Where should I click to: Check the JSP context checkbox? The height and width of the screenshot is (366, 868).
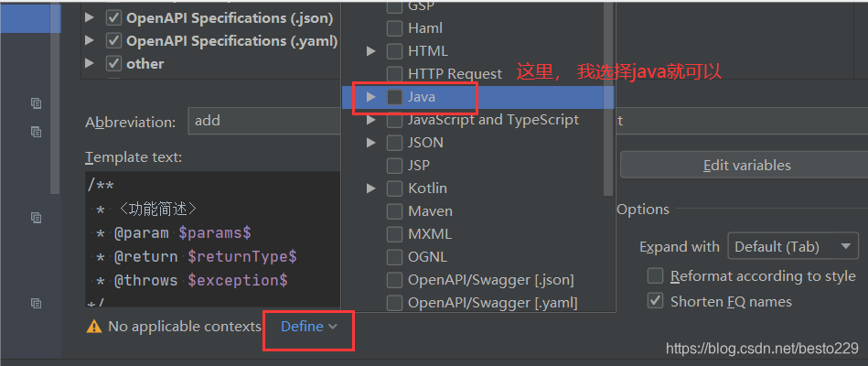click(394, 166)
